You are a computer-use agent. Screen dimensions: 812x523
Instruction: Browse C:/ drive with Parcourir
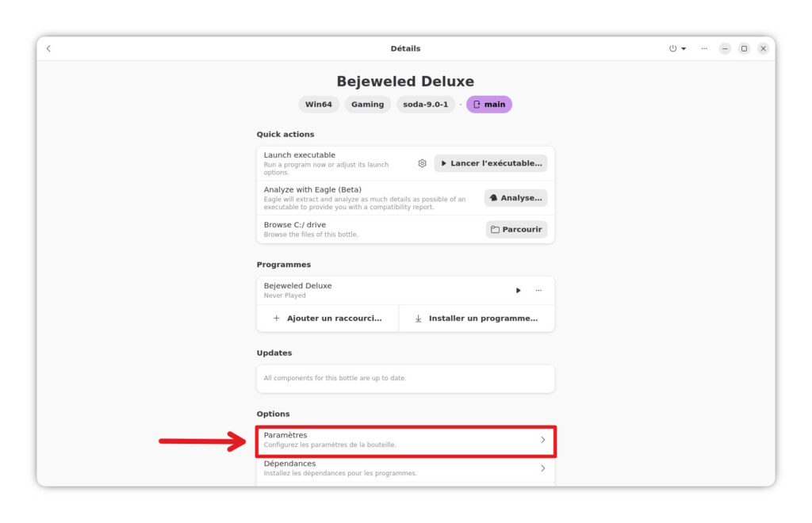515,230
